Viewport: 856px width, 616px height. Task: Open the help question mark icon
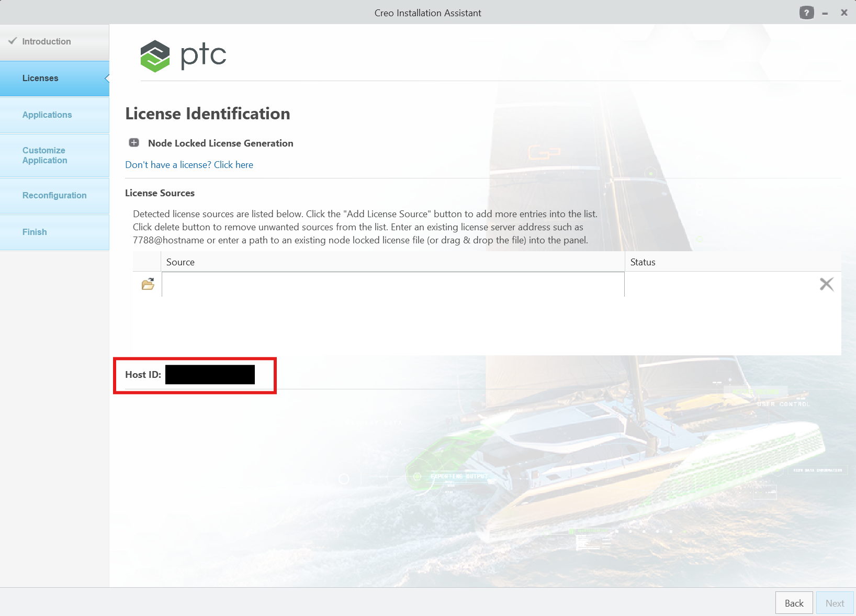click(x=806, y=13)
